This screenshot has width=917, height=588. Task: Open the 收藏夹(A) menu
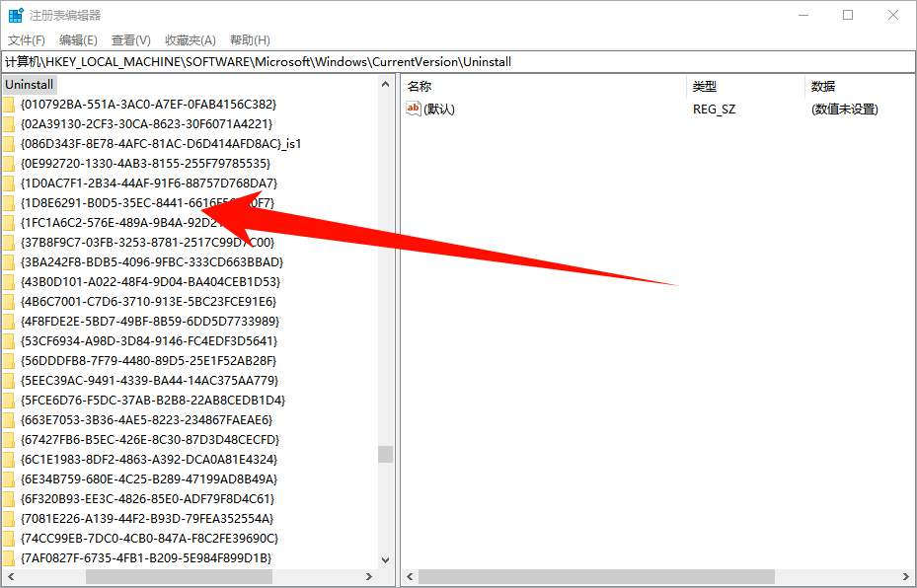pyautogui.click(x=191, y=40)
